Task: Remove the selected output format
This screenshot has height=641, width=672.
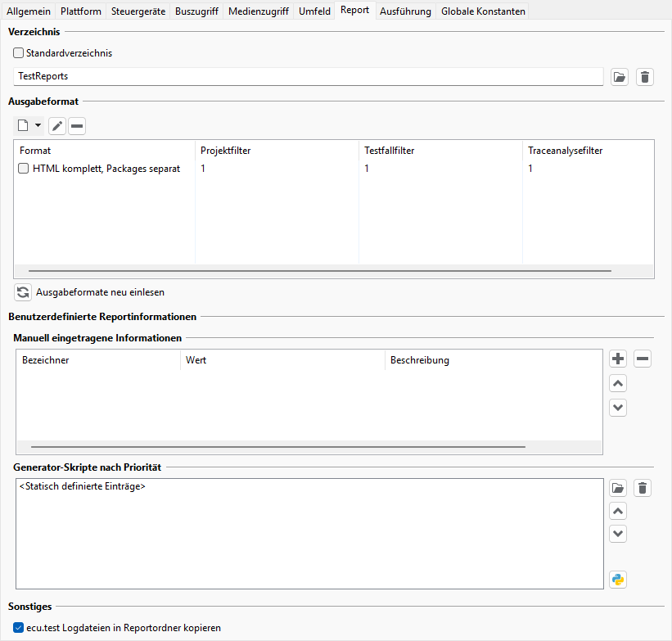Action: pyautogui.click(x=77, y=126)
